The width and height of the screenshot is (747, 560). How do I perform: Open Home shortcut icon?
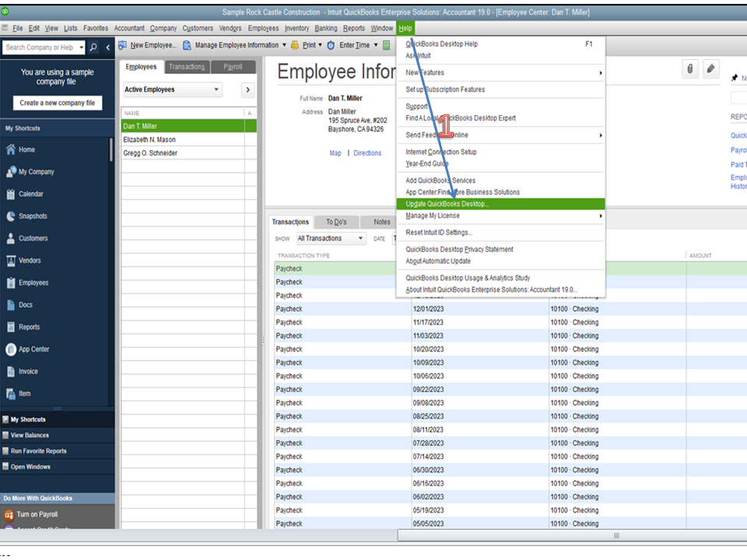pos(11,149)
